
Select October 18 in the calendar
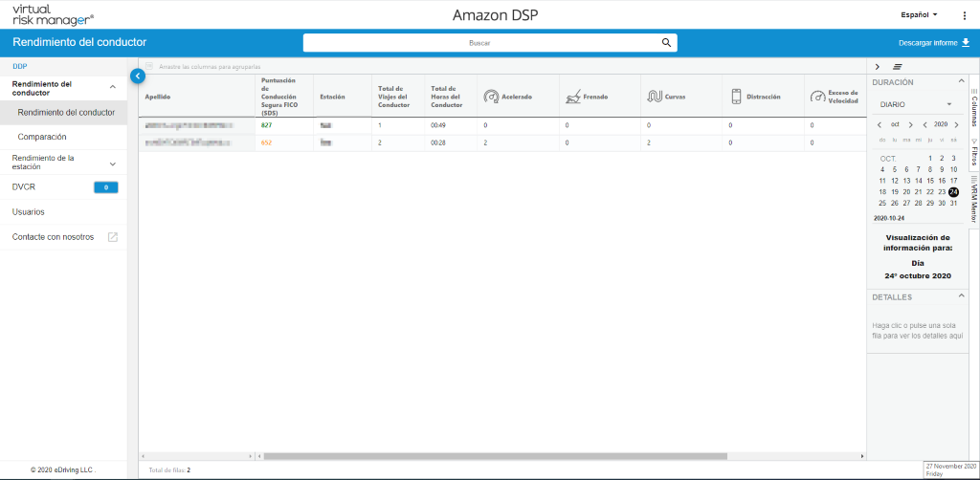[882, 191]
